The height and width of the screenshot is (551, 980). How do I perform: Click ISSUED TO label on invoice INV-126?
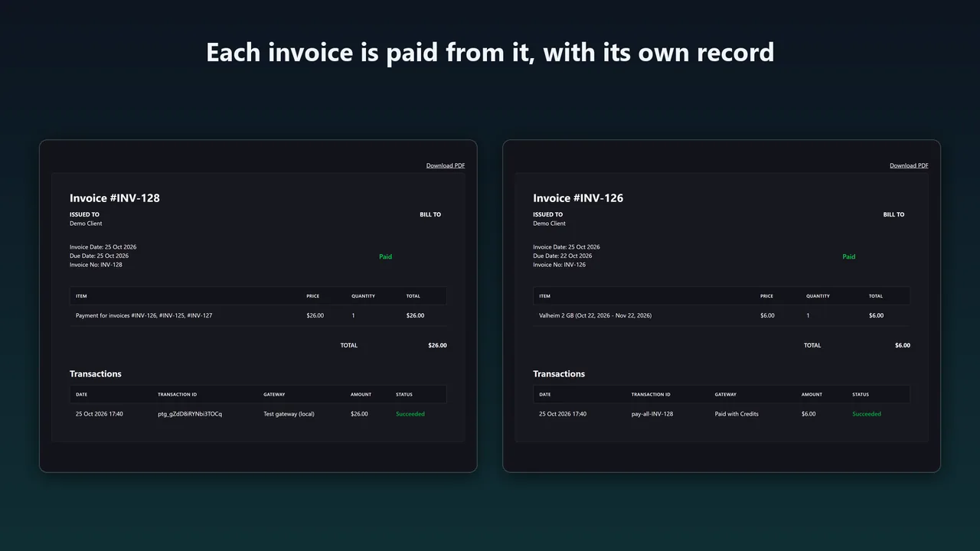[x=548, y=215]
